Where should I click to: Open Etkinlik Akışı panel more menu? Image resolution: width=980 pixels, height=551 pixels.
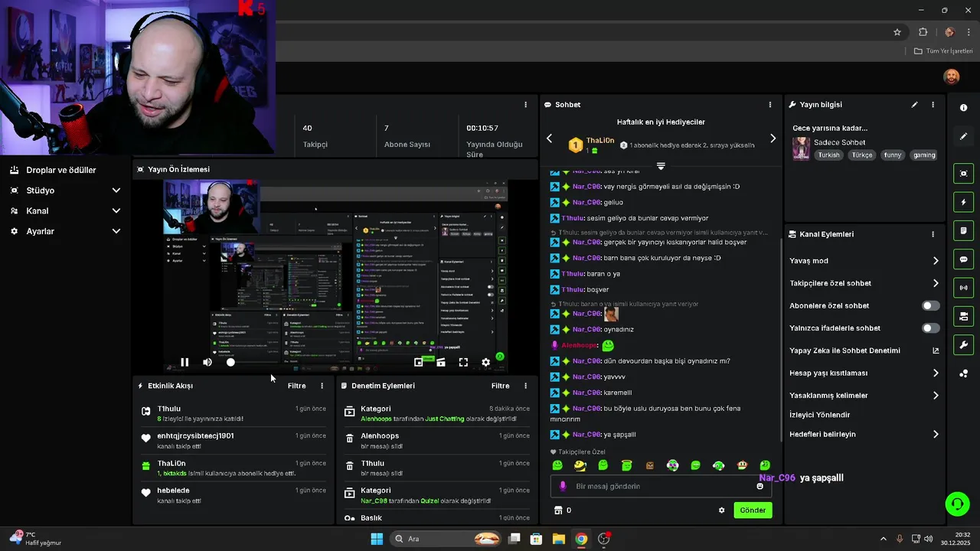click(322, 386)
